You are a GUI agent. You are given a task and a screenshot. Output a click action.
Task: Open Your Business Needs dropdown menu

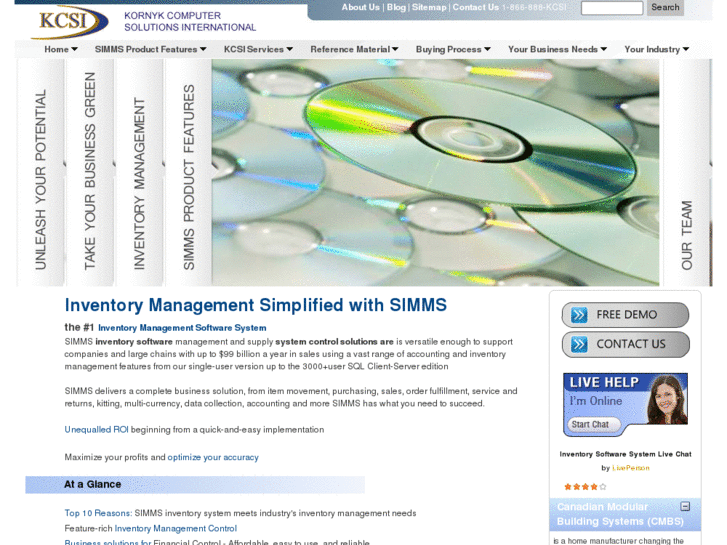pyautogui.click(x=557, y=49)
